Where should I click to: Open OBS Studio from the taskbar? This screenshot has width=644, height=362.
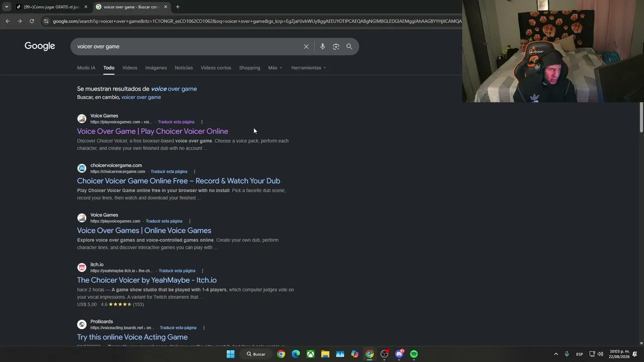384,354
